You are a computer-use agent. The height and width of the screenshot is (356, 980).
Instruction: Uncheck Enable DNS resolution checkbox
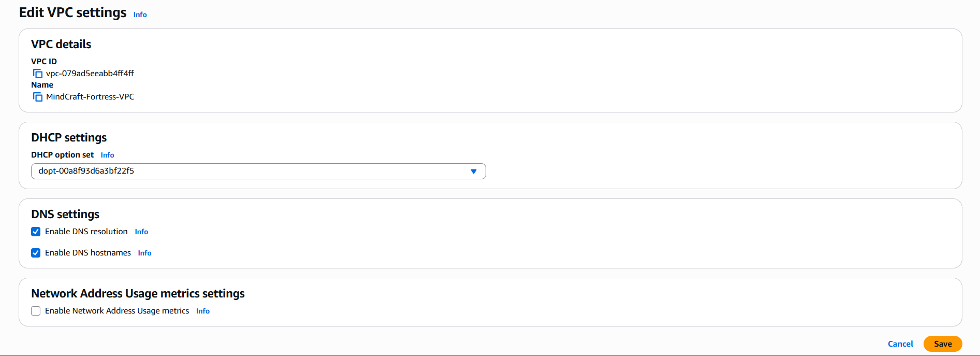36,232
